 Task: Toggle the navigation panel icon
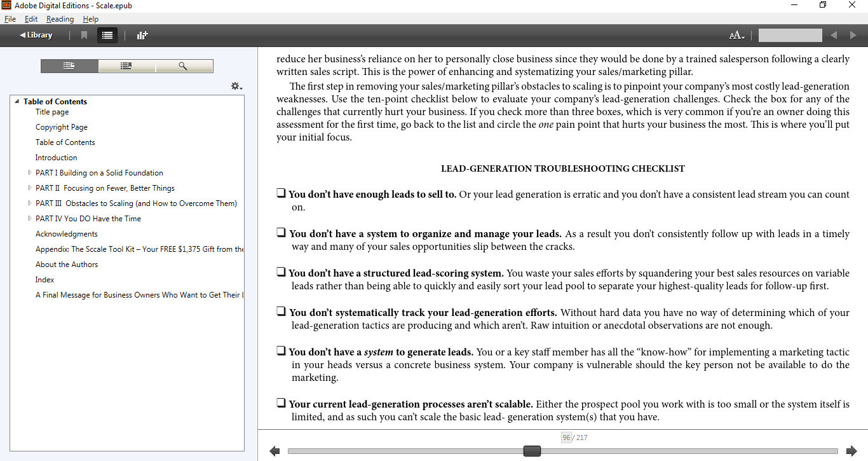[x=107, y=36]
